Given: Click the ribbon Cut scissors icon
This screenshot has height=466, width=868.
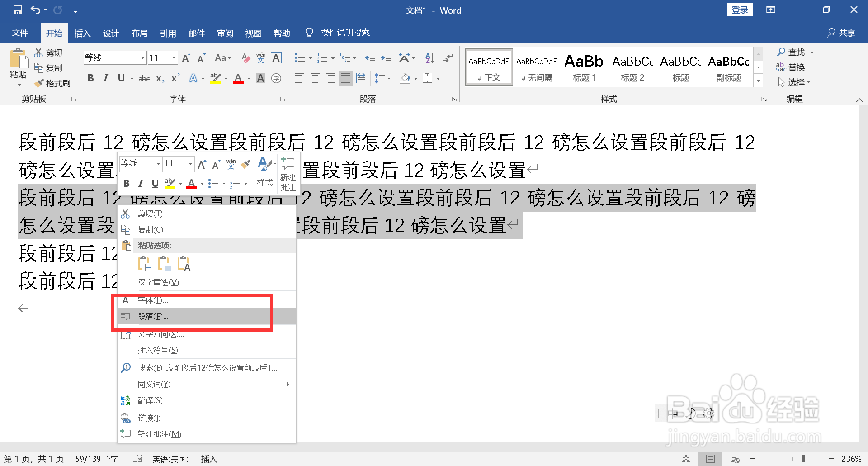Looking at the screenshot, I should click(39, 52).
